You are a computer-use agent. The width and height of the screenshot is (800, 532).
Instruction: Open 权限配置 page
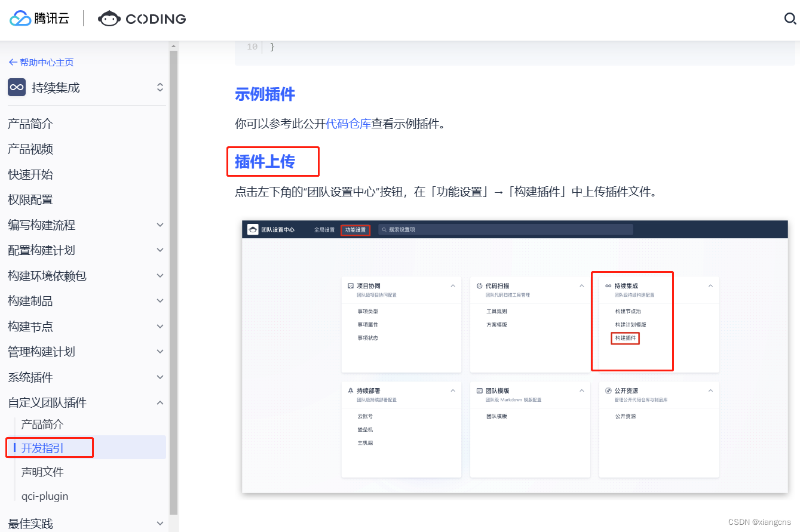point(30,199)
